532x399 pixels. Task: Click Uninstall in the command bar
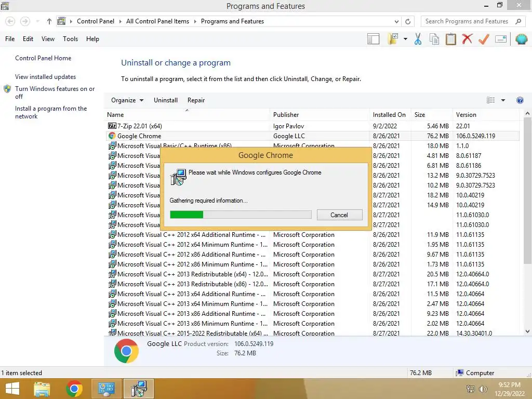(166, 100)
